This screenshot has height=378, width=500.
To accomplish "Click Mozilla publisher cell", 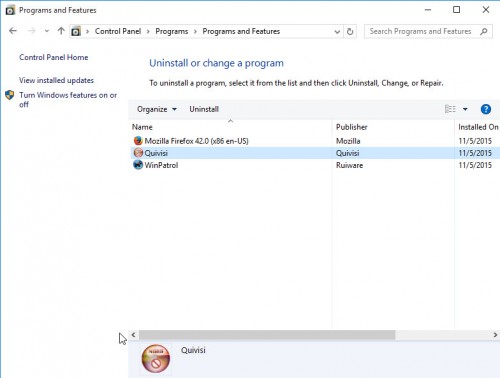I will [x=348, y=141].
